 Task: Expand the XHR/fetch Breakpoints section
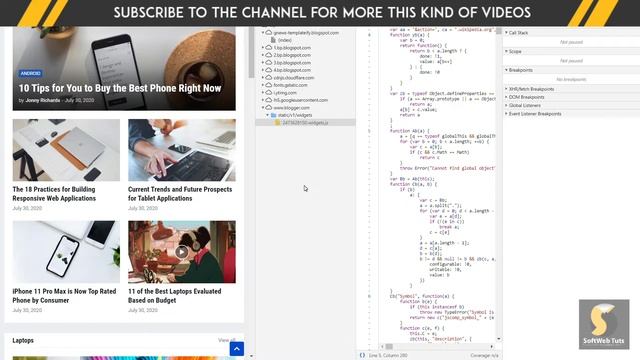point(506,89)
